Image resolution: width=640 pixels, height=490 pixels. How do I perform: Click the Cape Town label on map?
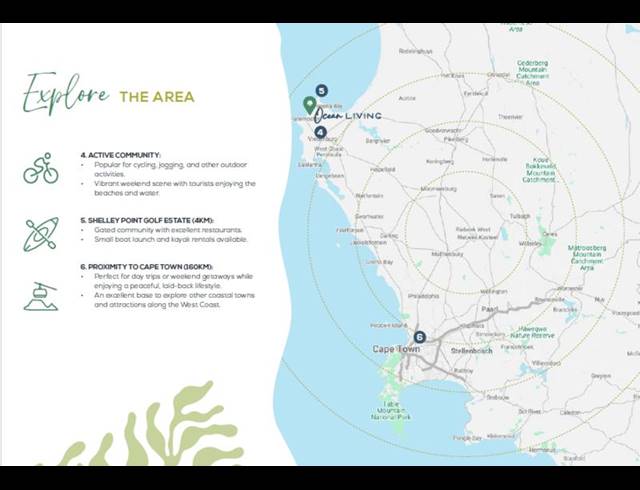396,349
